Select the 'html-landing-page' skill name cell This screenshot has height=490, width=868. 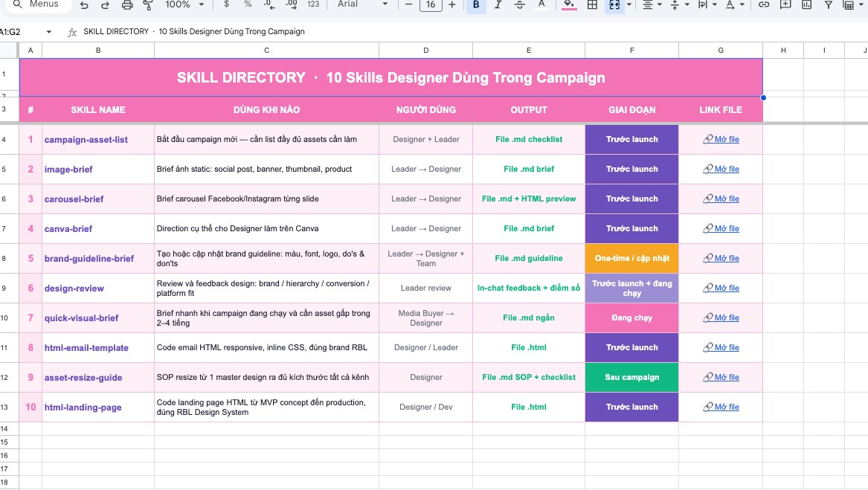coord(98,407)
